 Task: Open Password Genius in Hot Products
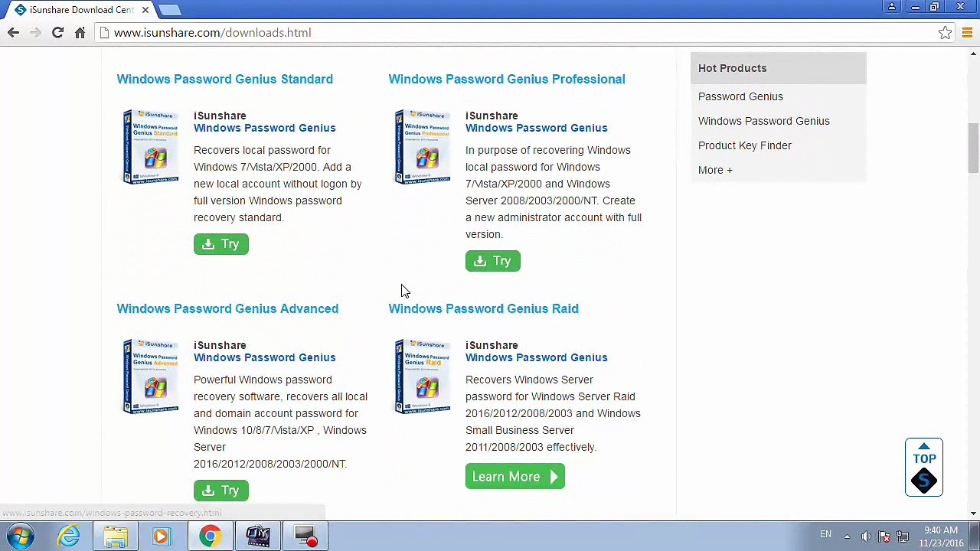point(740,96)
